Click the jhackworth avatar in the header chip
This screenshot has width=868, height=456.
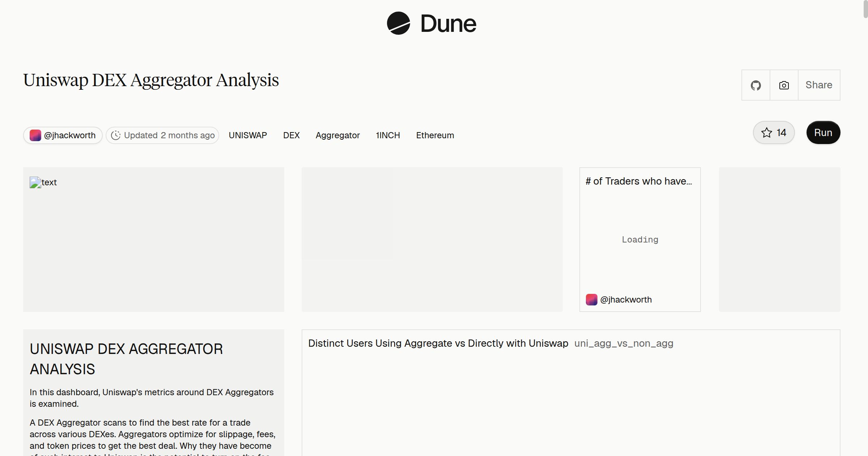coord(35,135)
